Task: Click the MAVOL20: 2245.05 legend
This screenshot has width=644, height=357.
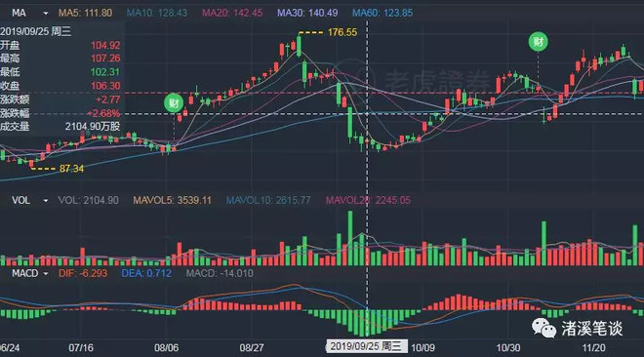Action: 368,201
